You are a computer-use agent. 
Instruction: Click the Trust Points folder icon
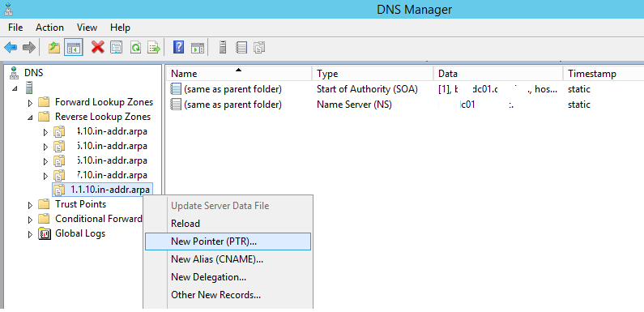click(44, 204)
